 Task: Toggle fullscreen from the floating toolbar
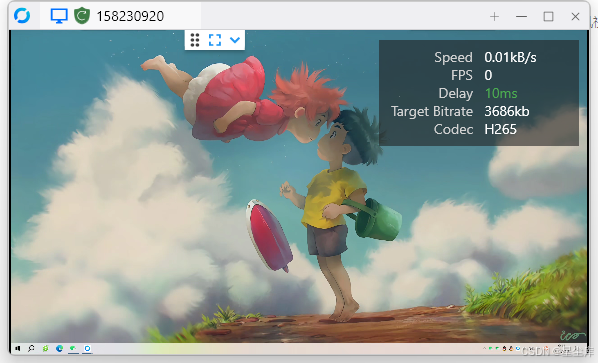[x=215, y=40]
